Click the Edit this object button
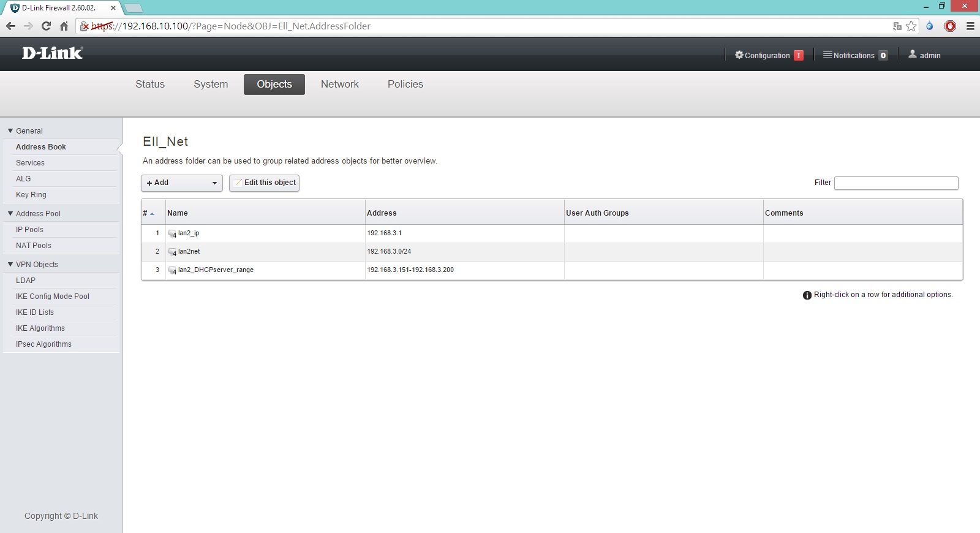The height and width of the screenshot is (533, 980). [x=264, y=183]
